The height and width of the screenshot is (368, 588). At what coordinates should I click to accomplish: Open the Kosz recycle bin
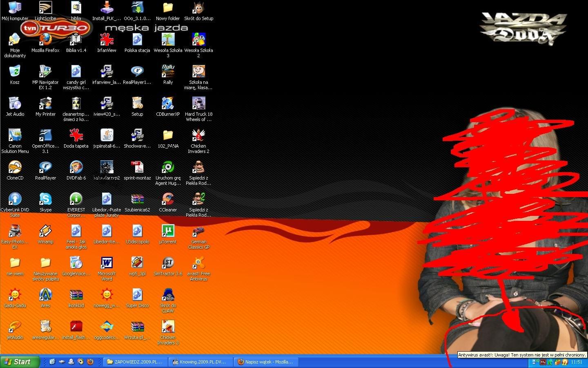[x=15, y=72]
